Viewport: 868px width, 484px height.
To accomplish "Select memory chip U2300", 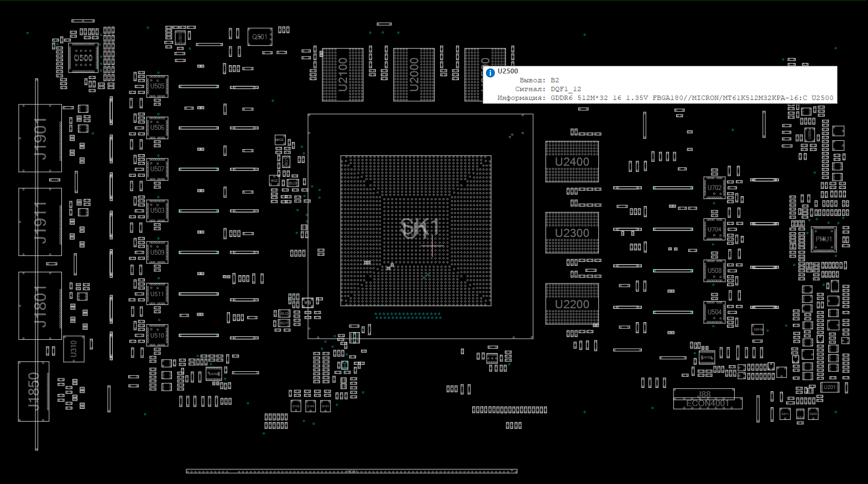I will [572, 233].
